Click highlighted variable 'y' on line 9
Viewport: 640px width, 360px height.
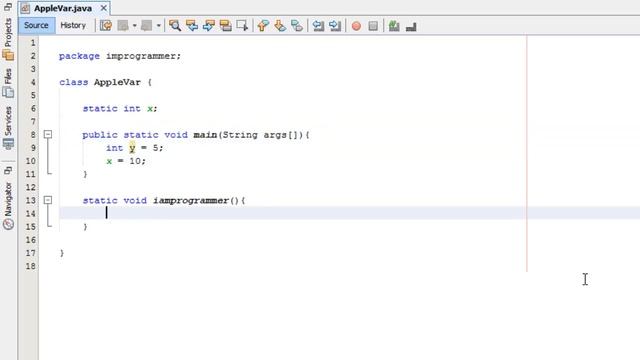pos(132,148)
